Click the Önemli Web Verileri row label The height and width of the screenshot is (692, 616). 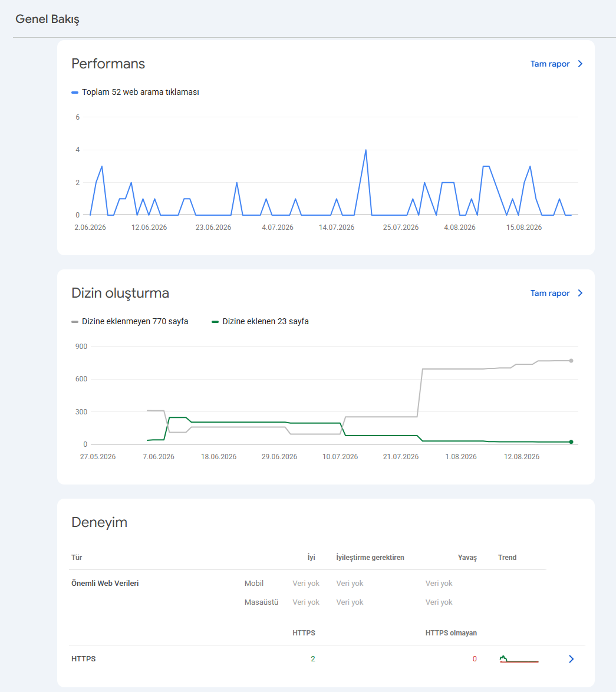coord(105,584)
